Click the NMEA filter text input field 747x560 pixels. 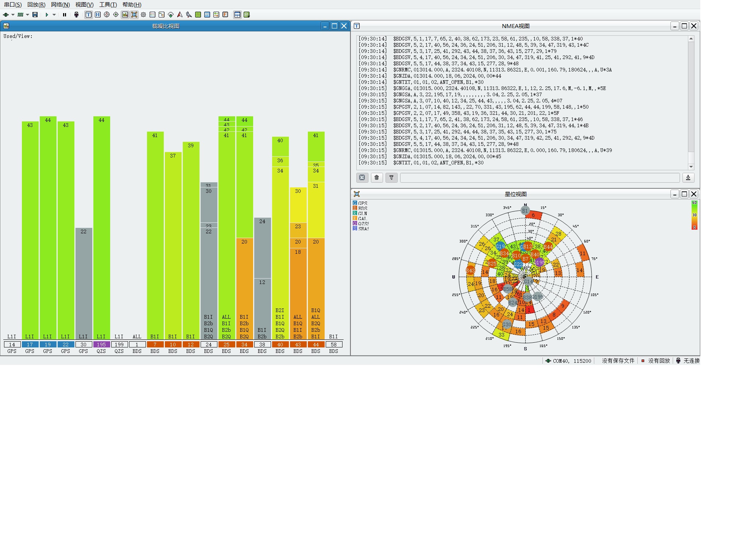(539, 178)
